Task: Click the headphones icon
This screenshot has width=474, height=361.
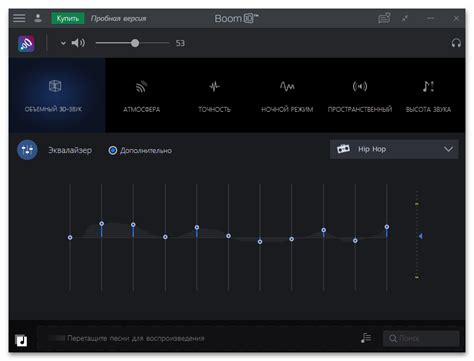Action: pyautogui.click(x=456, y=43)
